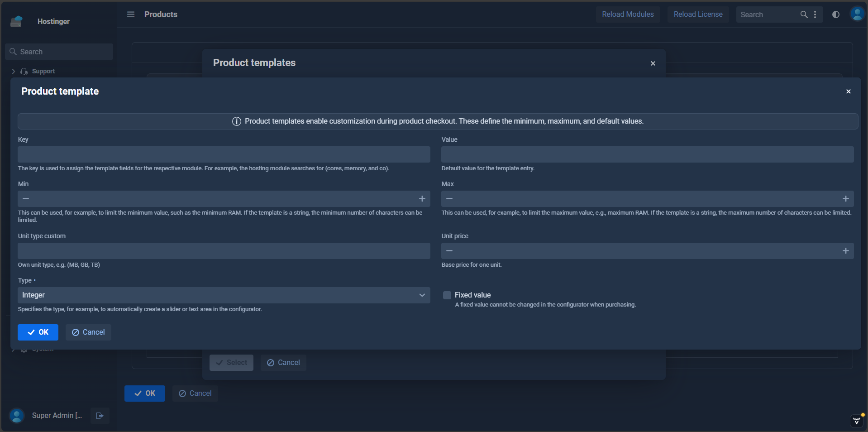The height and width of the screenshot is (432, 868).
Task: Enable the Fixed value checkbox
Action: pyautogui.click(x=447, y=295)
